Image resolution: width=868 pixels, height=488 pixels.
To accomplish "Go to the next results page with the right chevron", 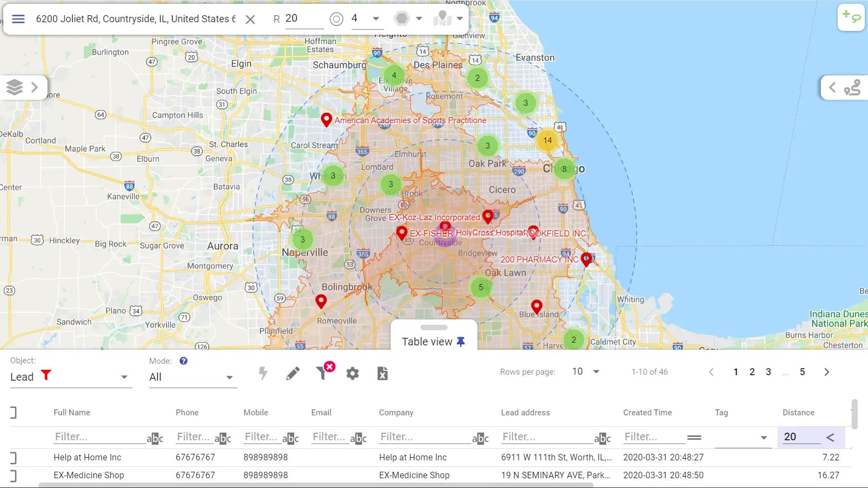I will (x=827, y=372).
